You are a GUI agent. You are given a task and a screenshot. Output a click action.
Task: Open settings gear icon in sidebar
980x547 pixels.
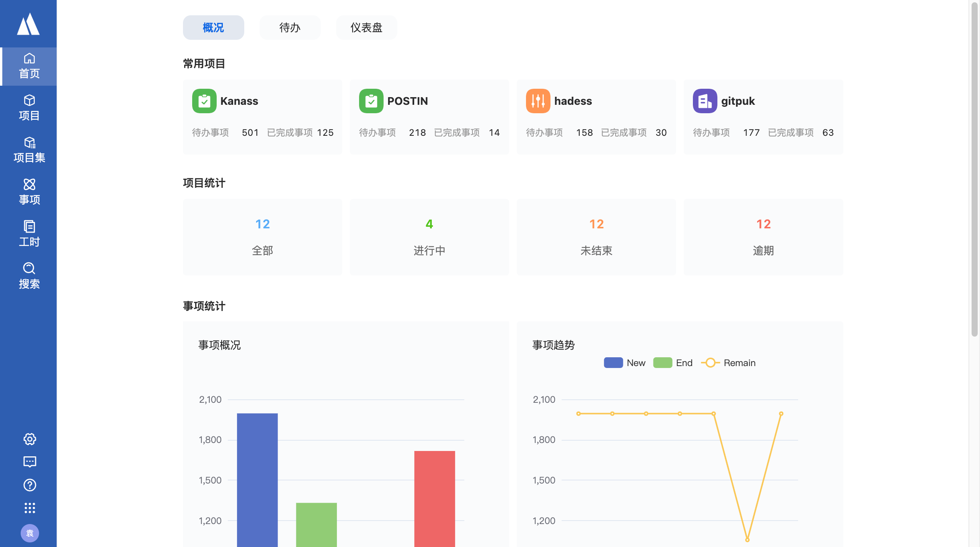(x=29, y=439)
